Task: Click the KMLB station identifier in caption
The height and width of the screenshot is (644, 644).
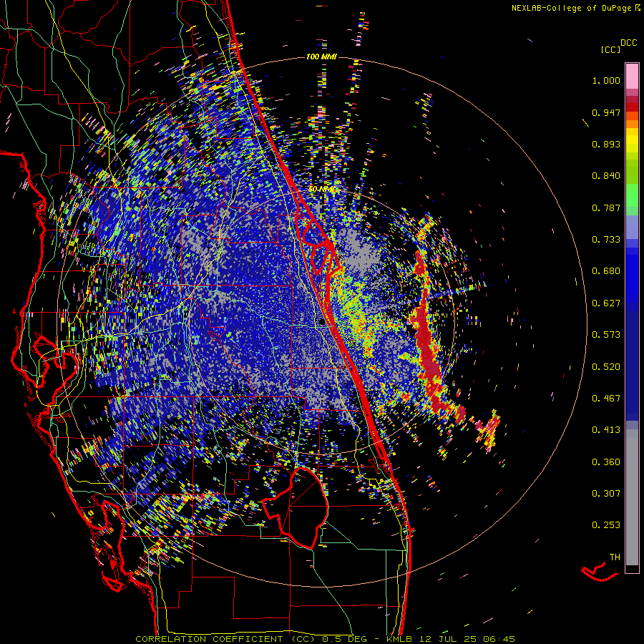Action: [401, 639]
